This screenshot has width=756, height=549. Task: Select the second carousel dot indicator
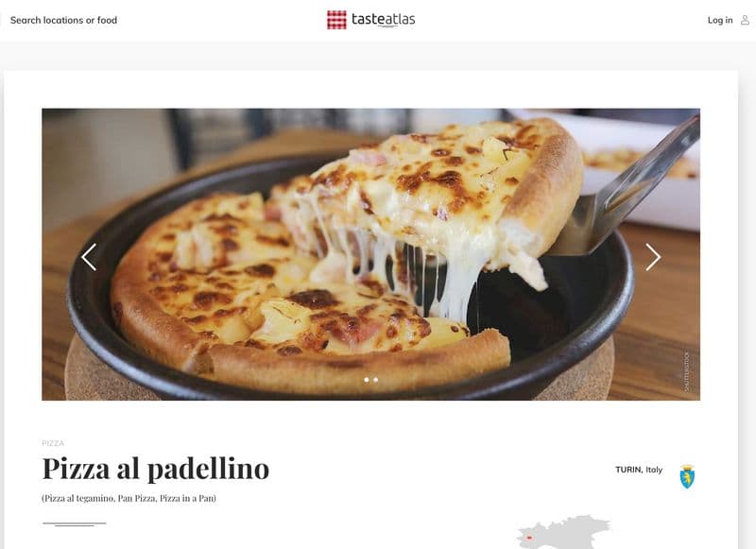coord(375,380)
